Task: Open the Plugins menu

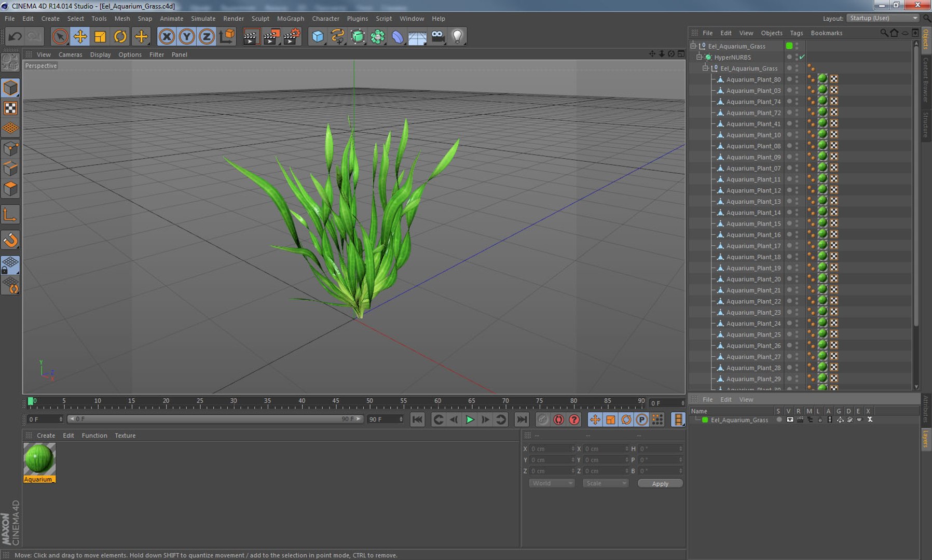Action: 357,18
